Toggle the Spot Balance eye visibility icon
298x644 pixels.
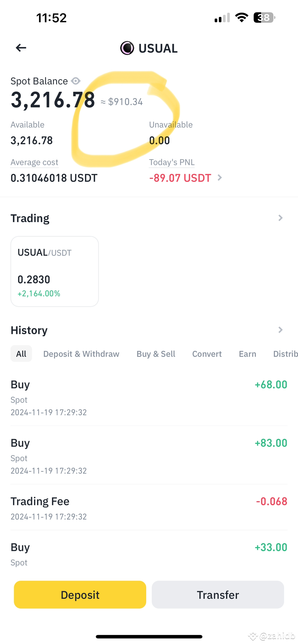click(x=76, y=81)
